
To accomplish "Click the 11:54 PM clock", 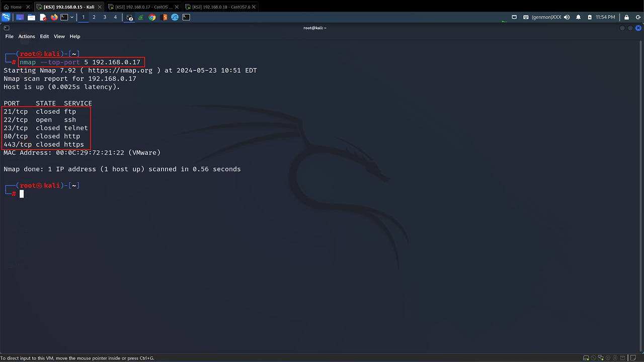I will (x=605, y=17).
